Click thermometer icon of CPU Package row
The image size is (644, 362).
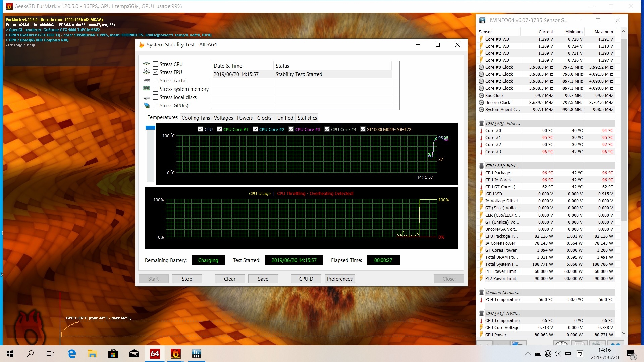[x=481, y=173]
